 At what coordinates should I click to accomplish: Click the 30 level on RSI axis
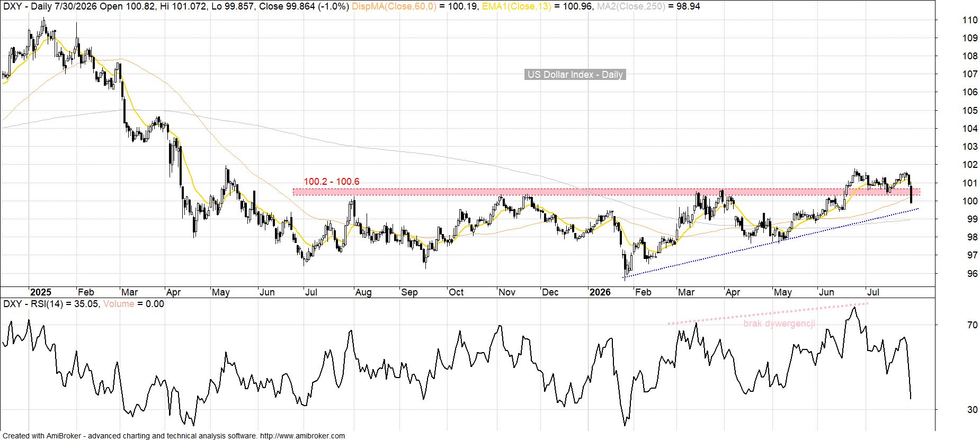tap(972, 410)
